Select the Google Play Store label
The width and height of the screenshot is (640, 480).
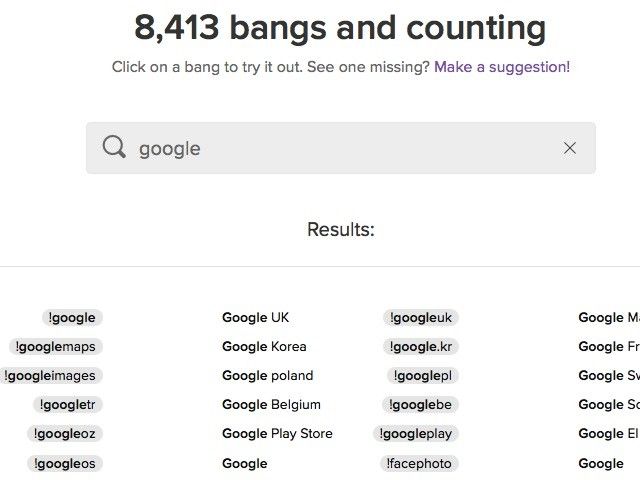click(x=277, y=433)
